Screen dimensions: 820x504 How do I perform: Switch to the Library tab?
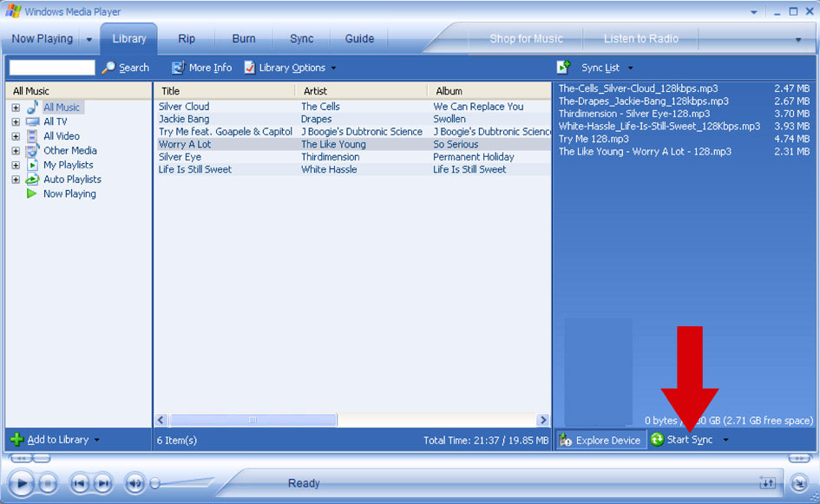click(x=129, y=39)
